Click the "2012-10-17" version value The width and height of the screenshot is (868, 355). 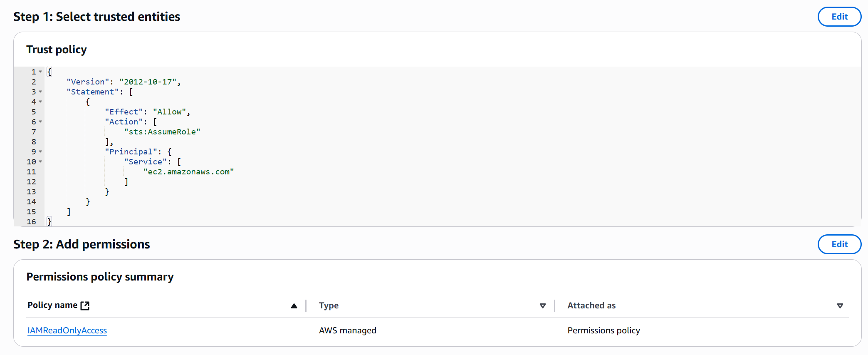click(148, 82)
